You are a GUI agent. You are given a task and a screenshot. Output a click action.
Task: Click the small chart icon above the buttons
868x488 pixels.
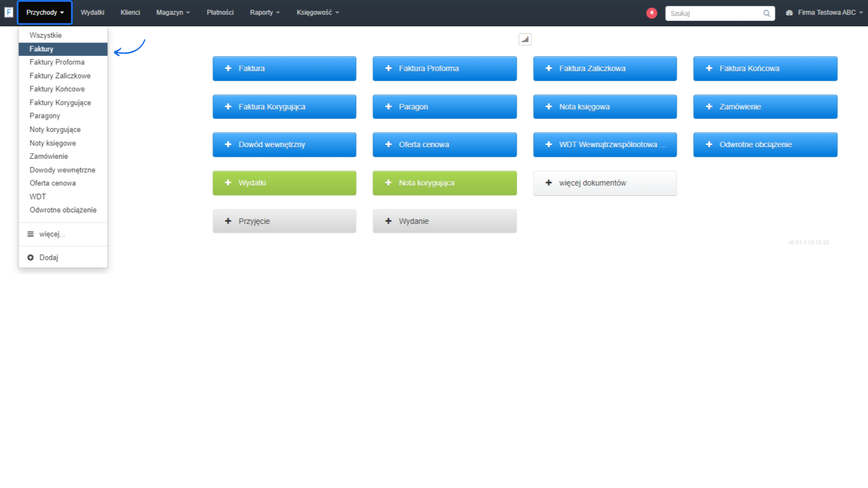click(525, 40)
